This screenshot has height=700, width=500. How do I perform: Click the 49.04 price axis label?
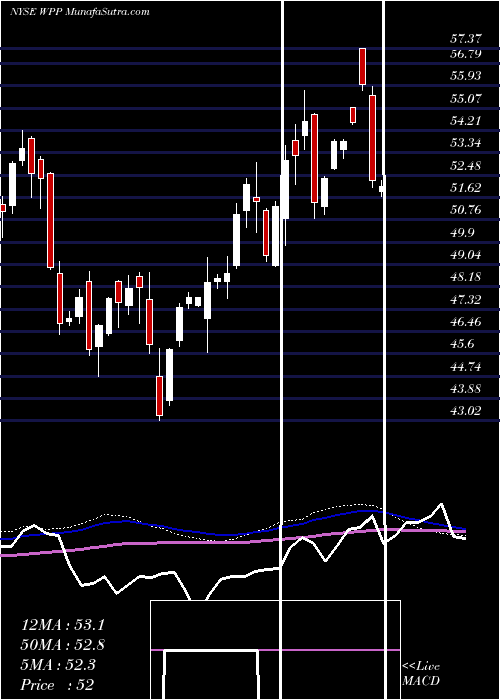point(466,255)
